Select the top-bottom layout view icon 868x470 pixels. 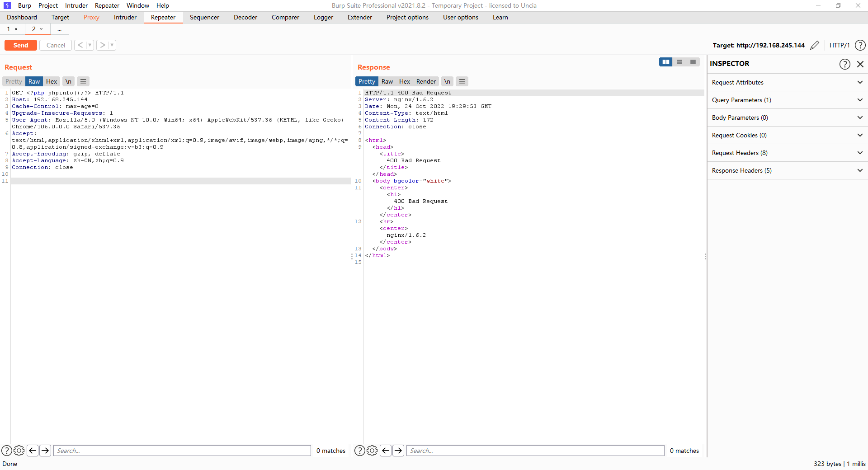coord(679,62)
